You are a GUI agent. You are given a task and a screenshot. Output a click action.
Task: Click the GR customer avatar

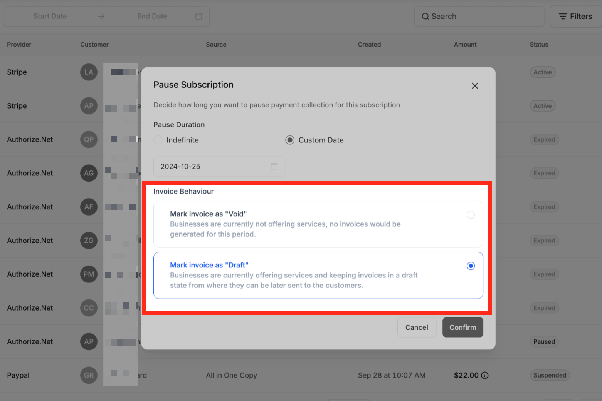click(x=89, y=375)
